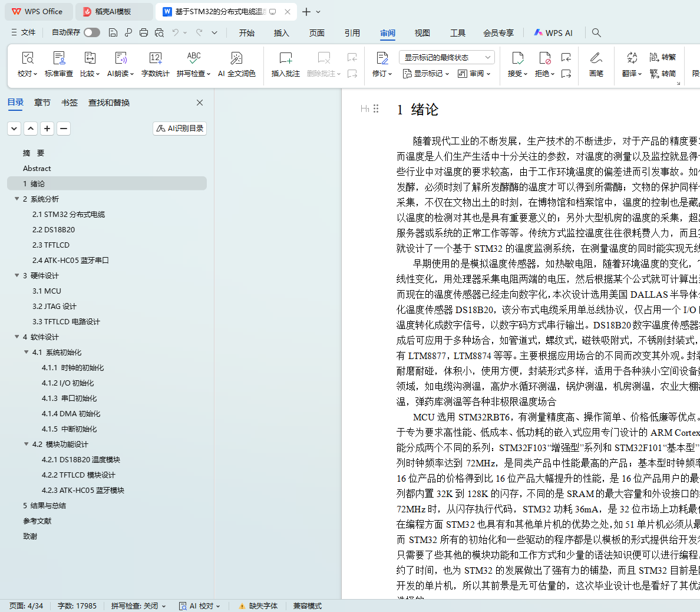Jump to 3.2 JTAG 设计 in outline

(x=54, y=307)
